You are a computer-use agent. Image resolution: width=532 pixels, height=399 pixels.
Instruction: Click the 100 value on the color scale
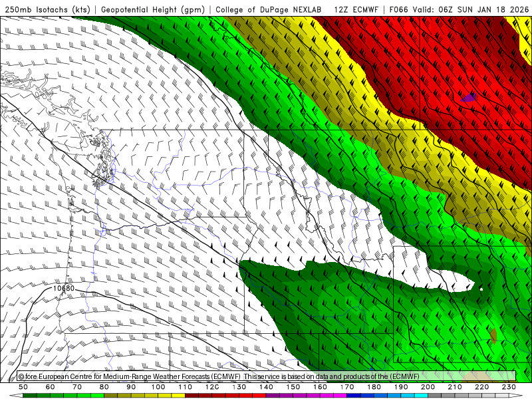pyautogui.click(x=158, y=387)
